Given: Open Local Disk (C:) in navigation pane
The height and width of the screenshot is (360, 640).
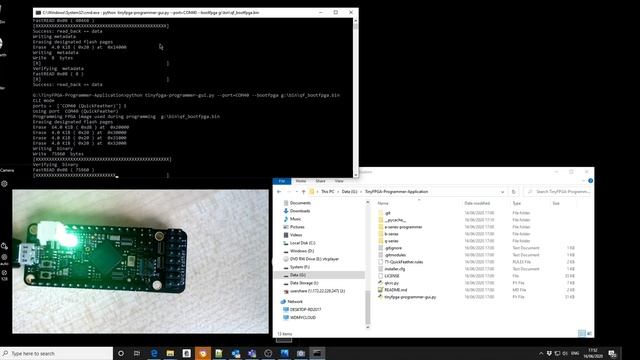Looking at the screenshot, I should pyautogui.click(x=302, y=243).
